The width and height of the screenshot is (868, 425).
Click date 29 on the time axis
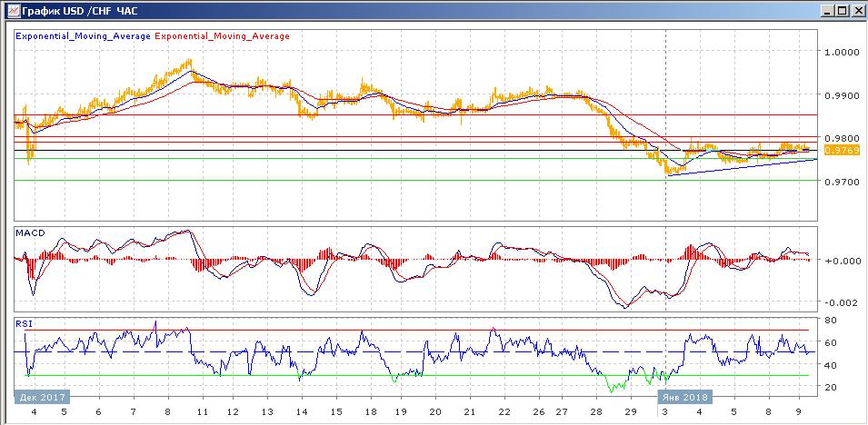631,412
